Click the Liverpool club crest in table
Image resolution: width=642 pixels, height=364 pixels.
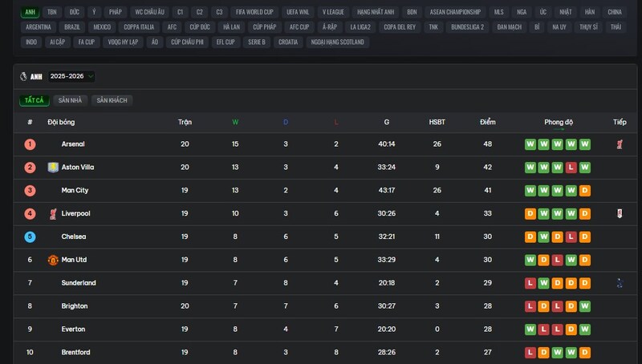tap(53, 214)
